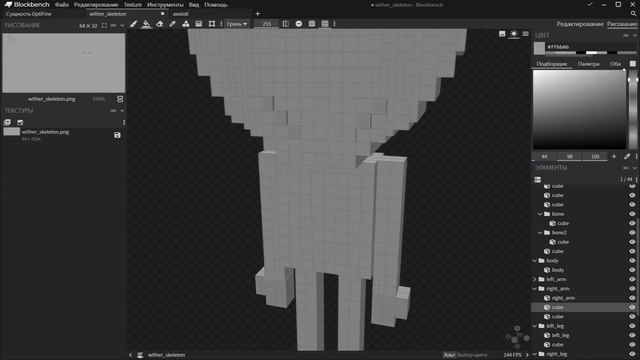Switch to the axolotl project tab
This screenshot has width=640, height=360.
coord(180,14)
